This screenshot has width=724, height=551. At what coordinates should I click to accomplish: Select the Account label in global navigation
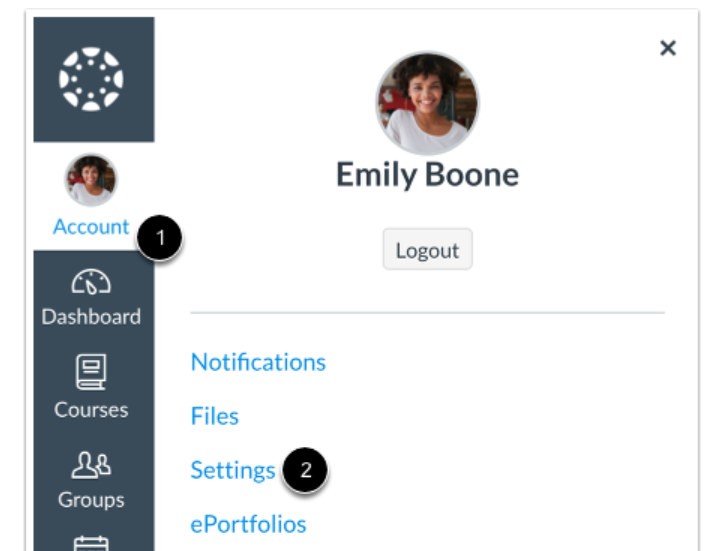91,227
